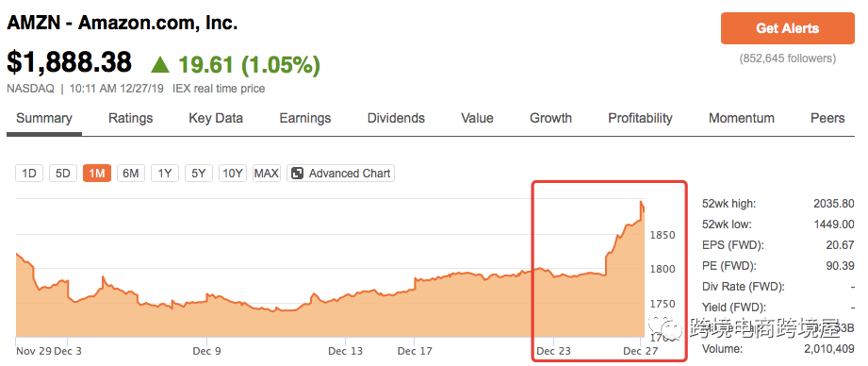Click the PE (FWD) value 90.39
Screen dimensions: 868x366
[x=841, y=266]
